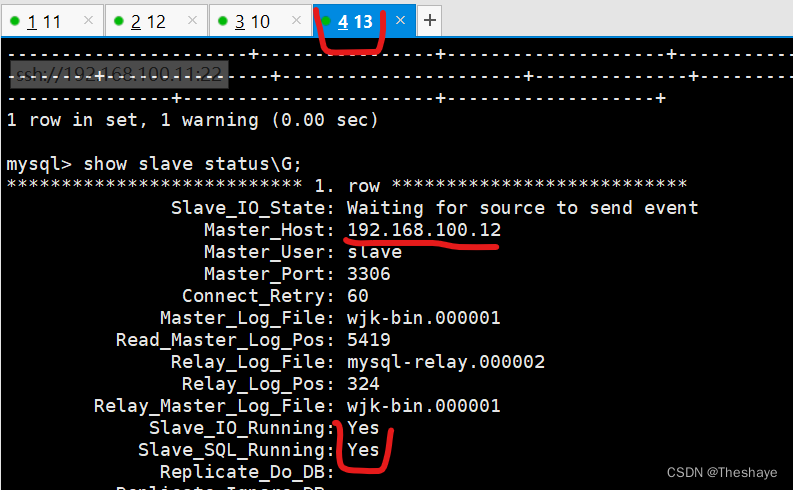Click green status dot on tab 2 12
Screen dimensions: 793x490
click(x=119, y=21)
